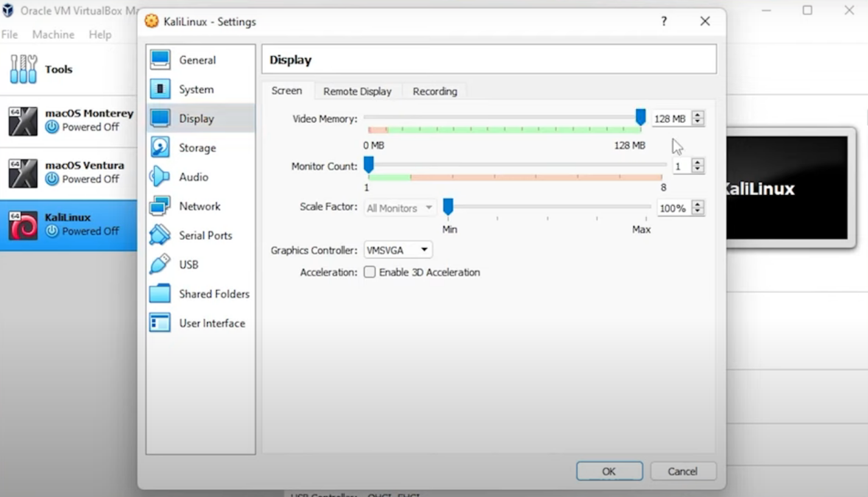Click the macOS Monterey name in VM list

click(x=89, y=113)
